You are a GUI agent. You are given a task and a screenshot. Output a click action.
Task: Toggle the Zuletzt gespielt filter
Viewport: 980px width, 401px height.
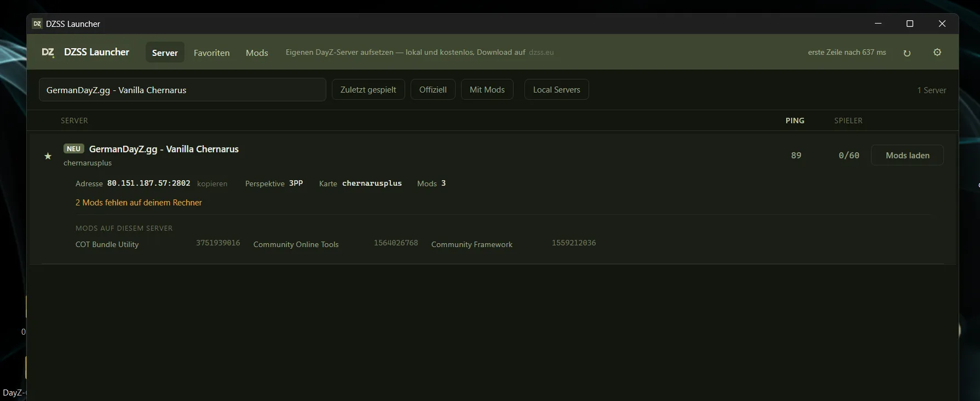click(368, 89)
